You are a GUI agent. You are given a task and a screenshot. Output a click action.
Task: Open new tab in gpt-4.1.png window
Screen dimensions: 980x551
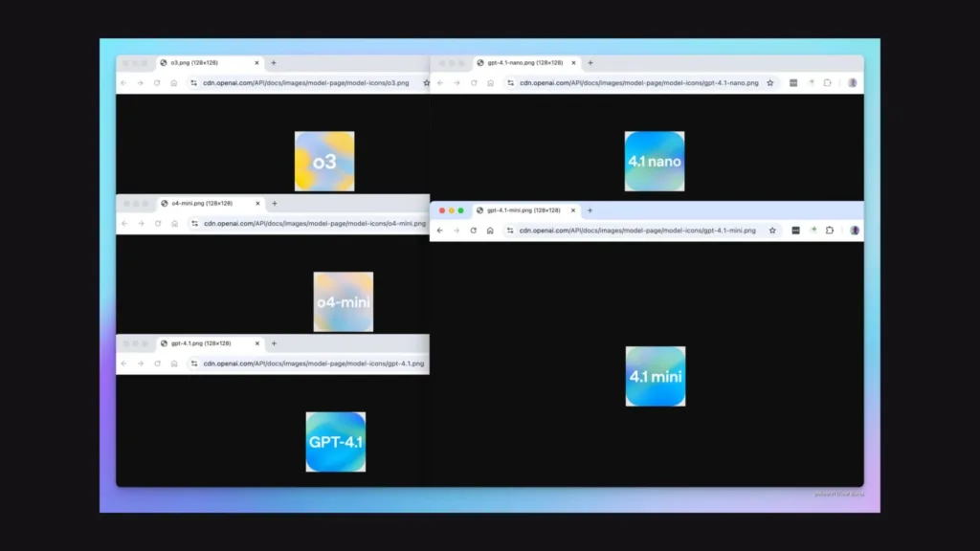coord(274,343)
